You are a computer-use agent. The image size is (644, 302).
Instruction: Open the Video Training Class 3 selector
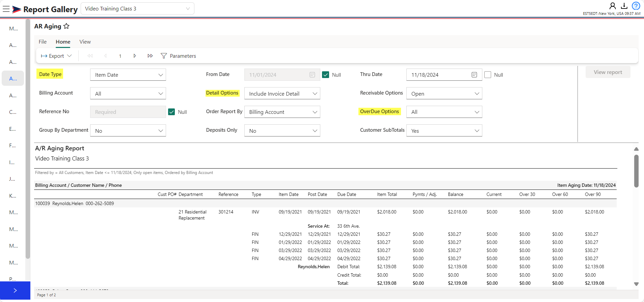click(137, 9)
